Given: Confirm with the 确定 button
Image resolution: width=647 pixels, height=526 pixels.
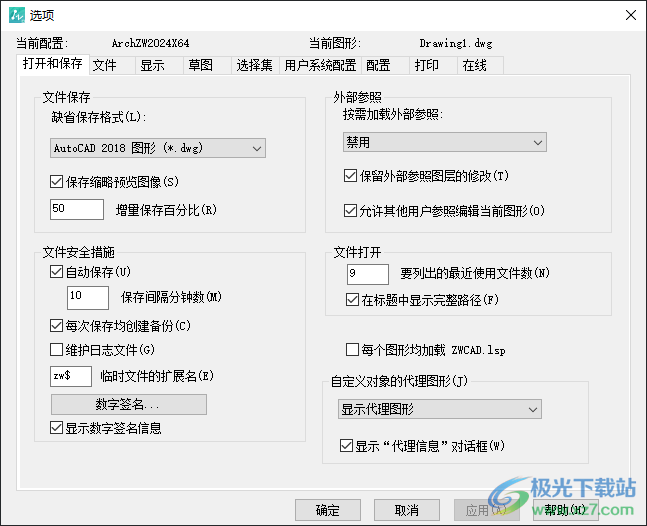Looking at the screenshot, I should [328, 510].
